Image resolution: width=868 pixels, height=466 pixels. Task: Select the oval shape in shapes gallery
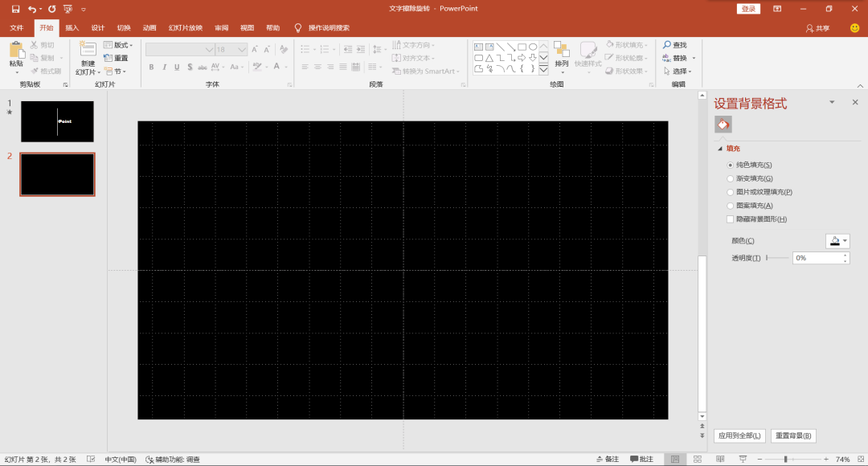[x=533, y=47]
